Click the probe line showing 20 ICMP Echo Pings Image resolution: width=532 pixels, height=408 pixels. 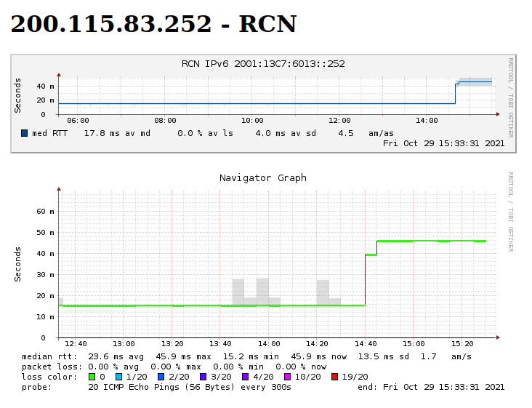(189, 387)
